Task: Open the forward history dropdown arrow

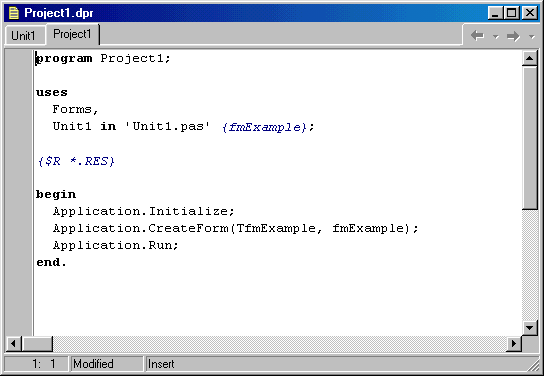Action: [x=532, y=36]
